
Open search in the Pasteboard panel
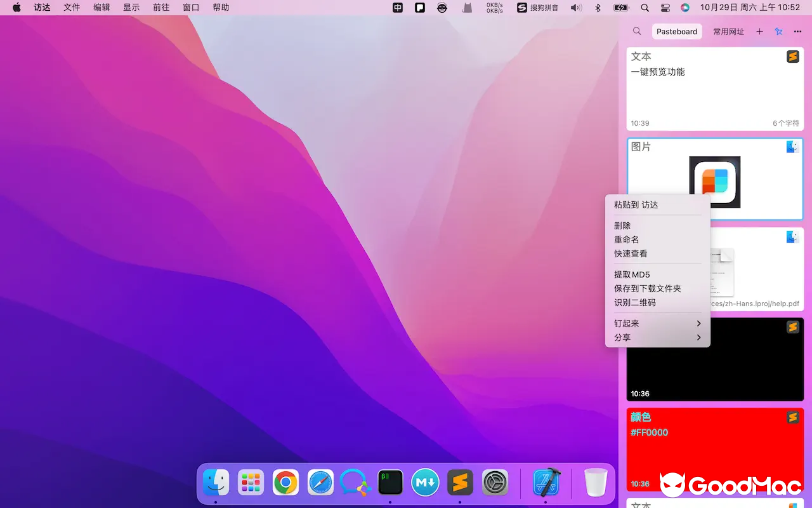click(637, 30)
